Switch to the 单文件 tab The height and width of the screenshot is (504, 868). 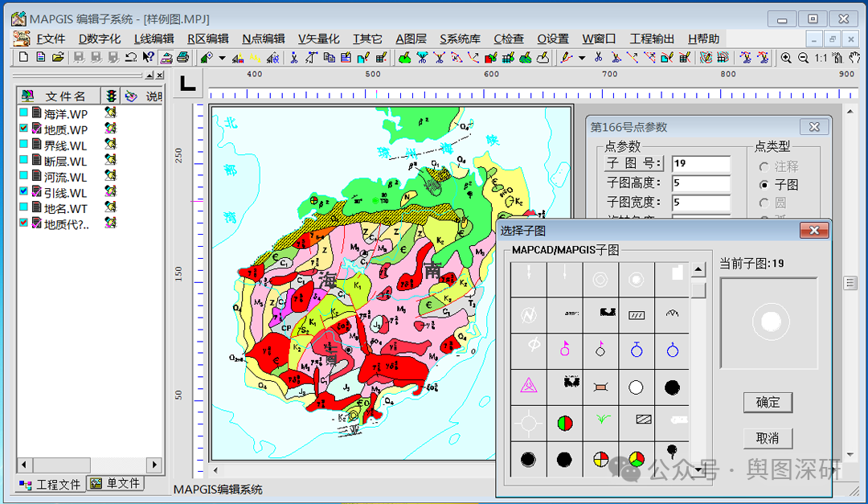pos(117,484)
